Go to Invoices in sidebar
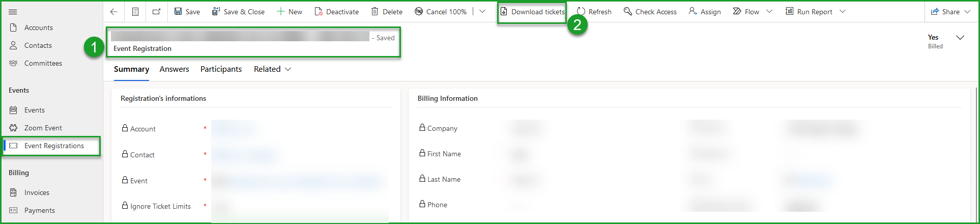Viewport: 980px width, 224px height. pos(37,192)
